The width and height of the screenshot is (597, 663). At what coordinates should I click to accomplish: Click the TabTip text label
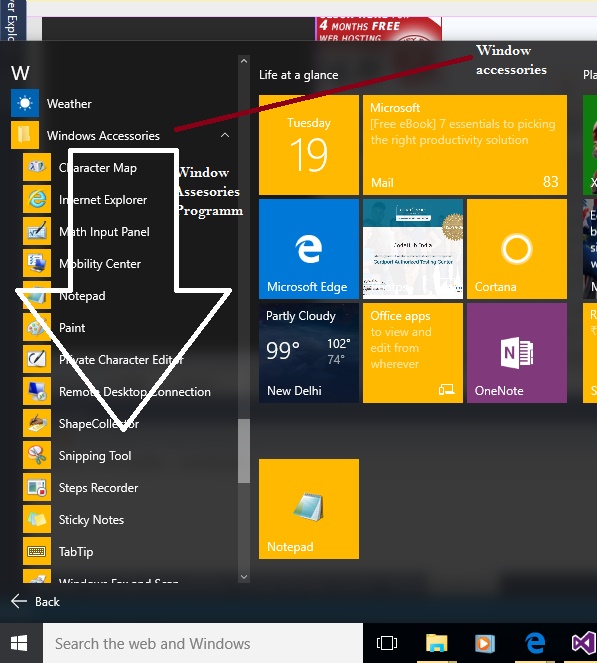click(76, 552)
